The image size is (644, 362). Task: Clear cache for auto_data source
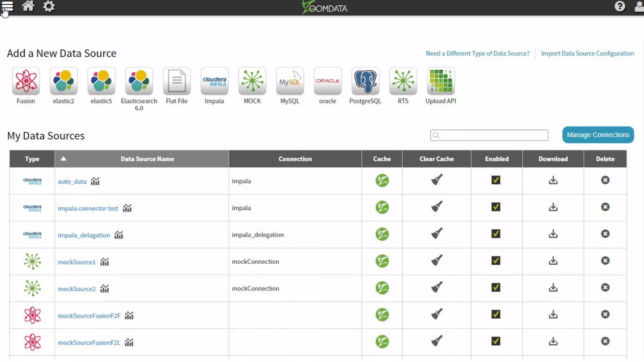click(x=436, y=180)
